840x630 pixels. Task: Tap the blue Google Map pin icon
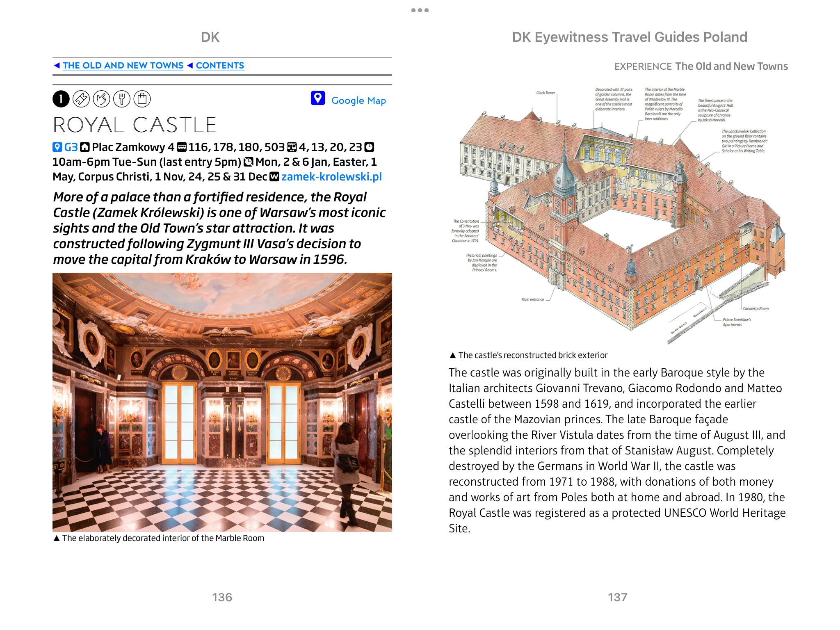tap(318, 98)
